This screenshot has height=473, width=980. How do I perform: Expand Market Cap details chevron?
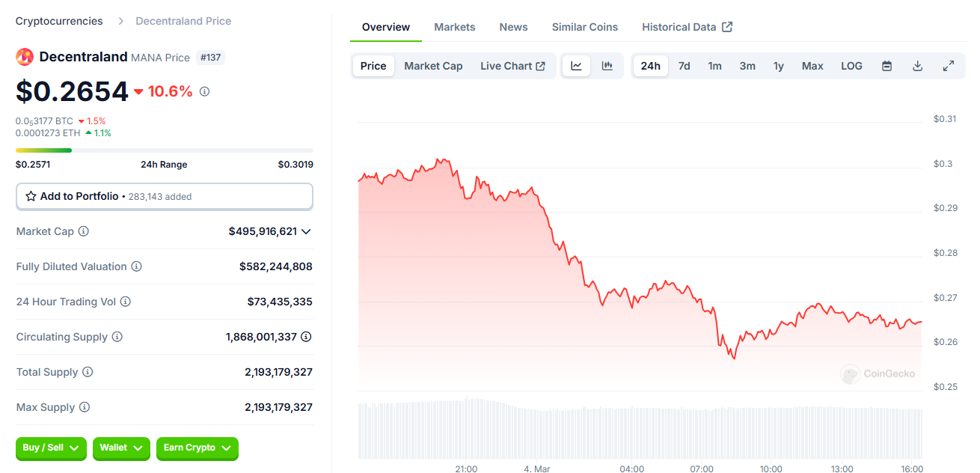(x=305, y=231)
